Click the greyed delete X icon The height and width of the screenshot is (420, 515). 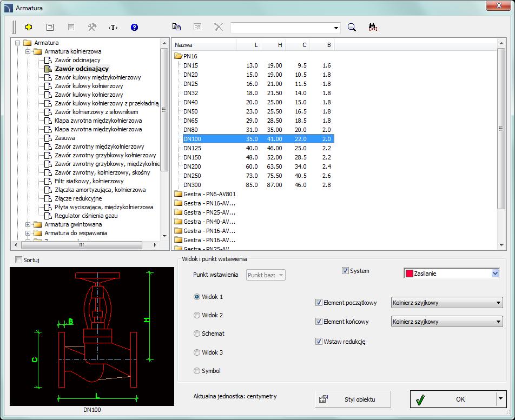coord(219,27)
